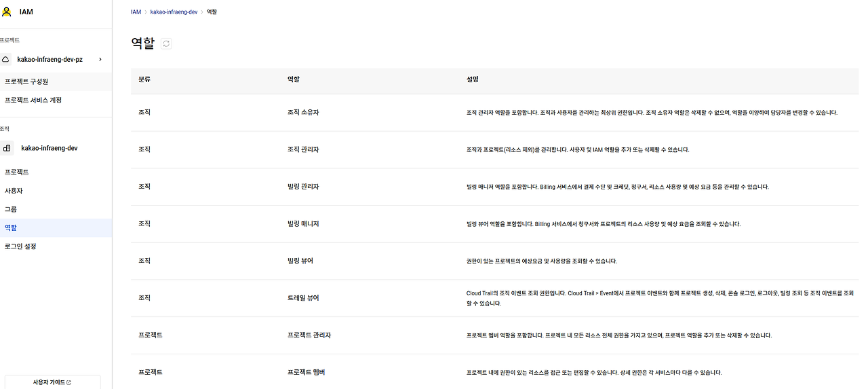Click the 빌링 관리자 description text

[x=618, y=187]
